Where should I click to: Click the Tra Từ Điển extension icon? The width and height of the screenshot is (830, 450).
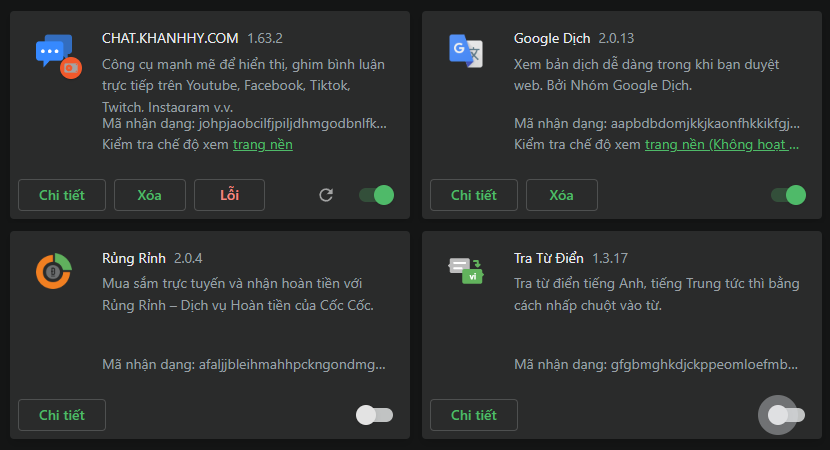[466, 271]
